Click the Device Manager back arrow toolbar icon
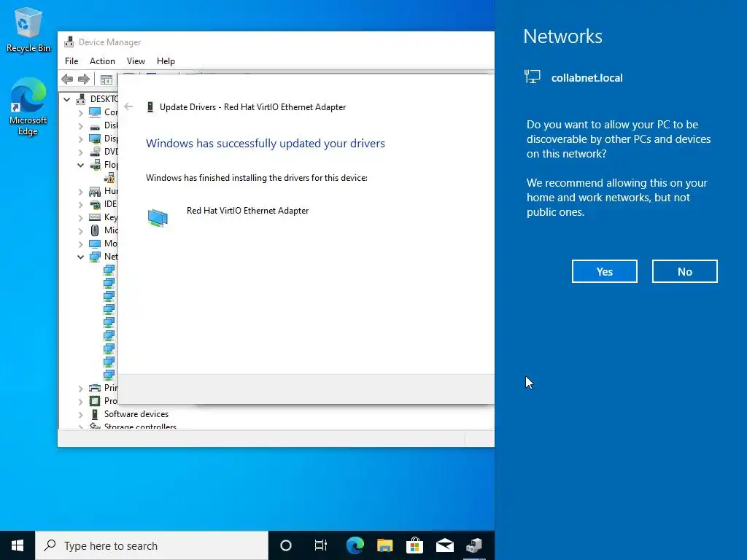 point(68,79)
